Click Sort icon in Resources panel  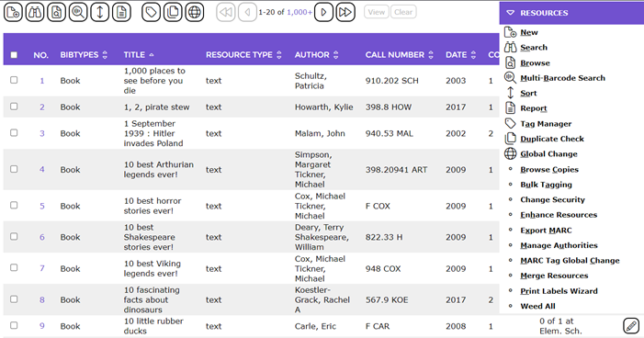[x=510, y=93]
